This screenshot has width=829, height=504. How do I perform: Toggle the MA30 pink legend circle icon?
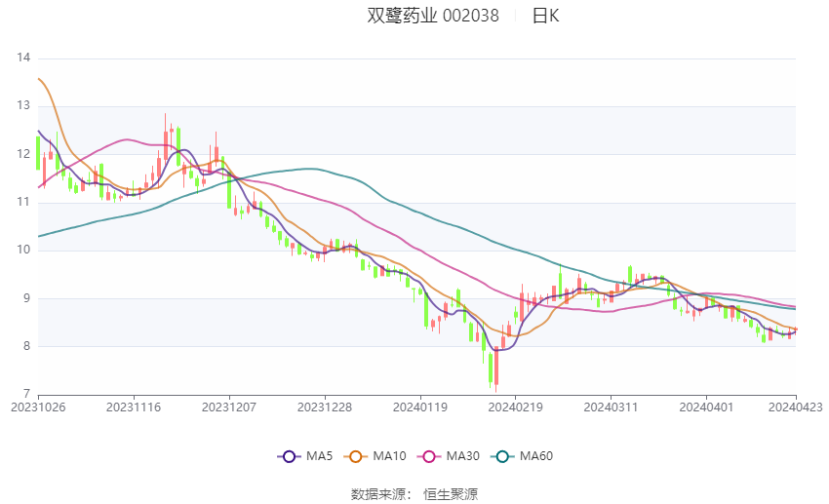click(x=429, y=456)
